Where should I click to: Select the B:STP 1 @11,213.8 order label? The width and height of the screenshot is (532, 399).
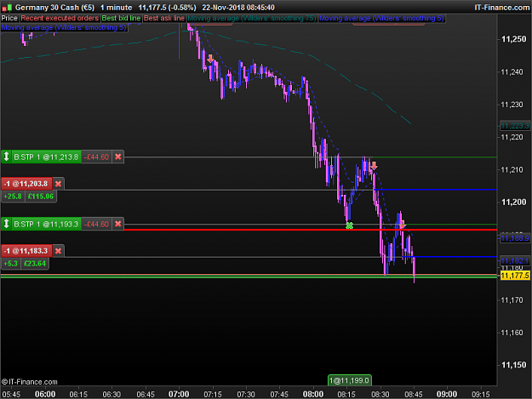[x=46, y=157]
